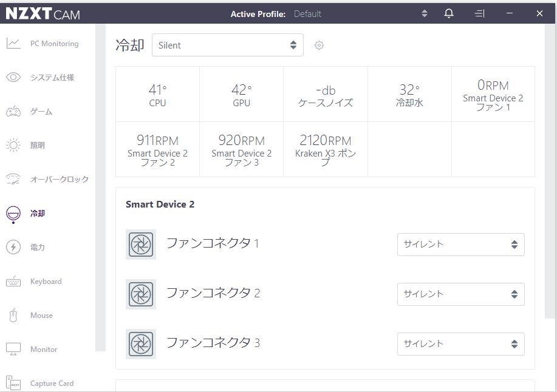557x392 pixels.
Task: Click the fan icon for ファンコネクタ 2
Action: coord(141,294)
